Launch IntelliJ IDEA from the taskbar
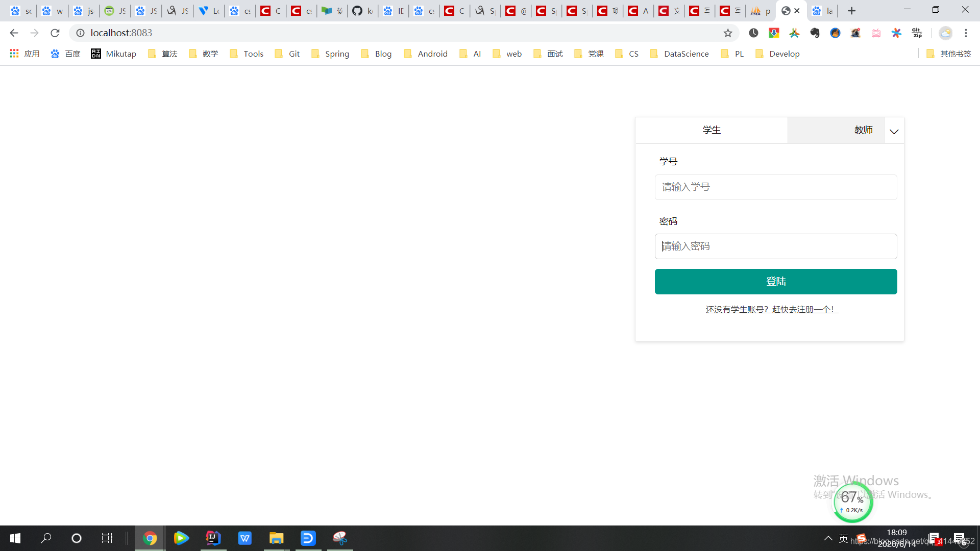The width and height of the screenshot is (980, 551). [213, 538]
